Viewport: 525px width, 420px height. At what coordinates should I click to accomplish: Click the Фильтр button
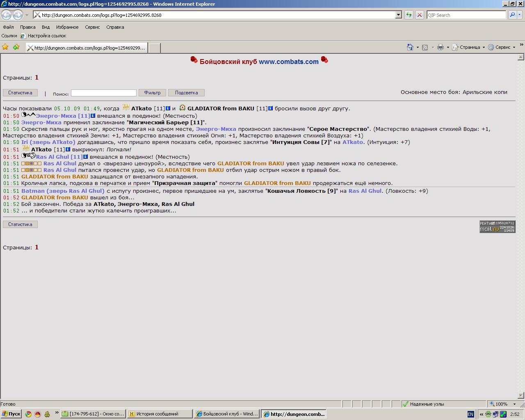[x=152, y=93]
